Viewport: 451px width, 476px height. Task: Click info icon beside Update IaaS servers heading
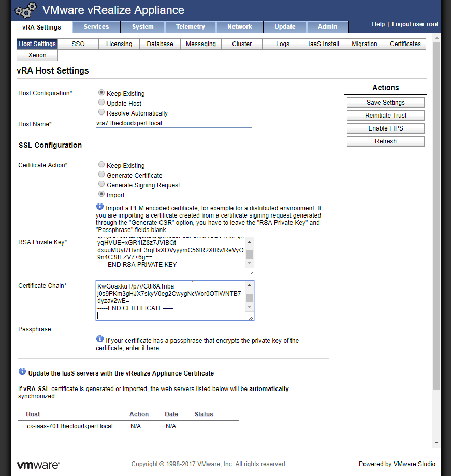[x=22, y=372]
